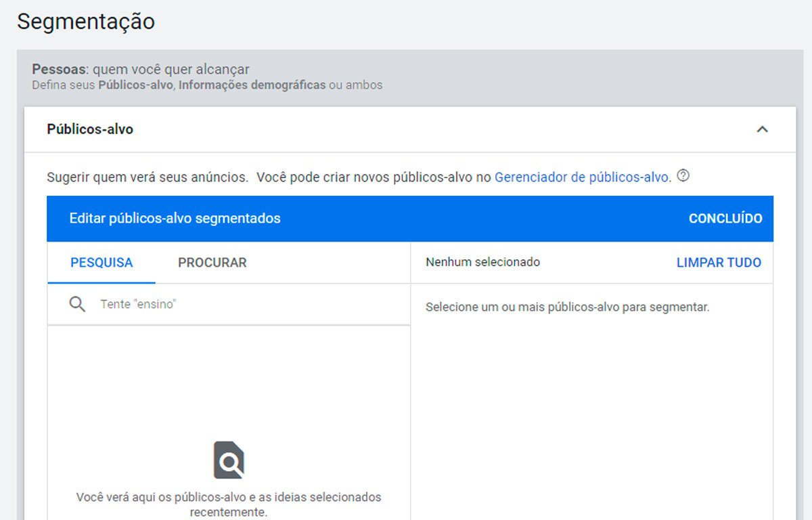Switch to the PROCURAR tab

[212, 263]
